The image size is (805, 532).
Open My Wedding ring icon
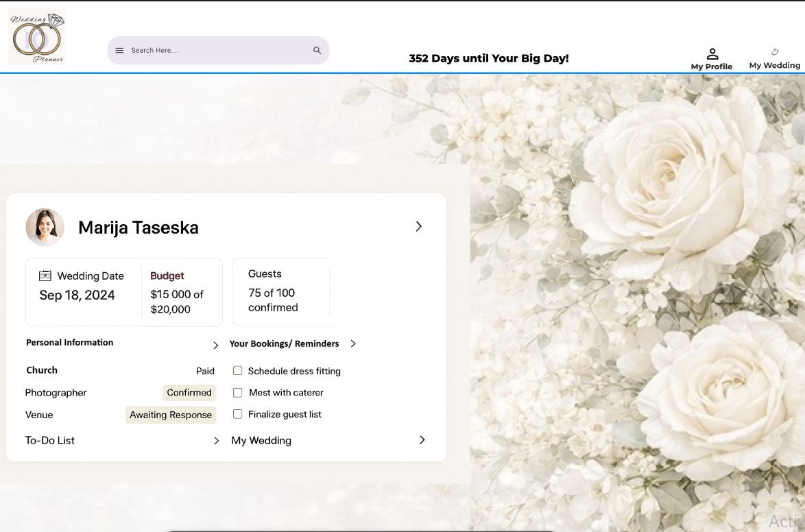[x=775, y=52]
